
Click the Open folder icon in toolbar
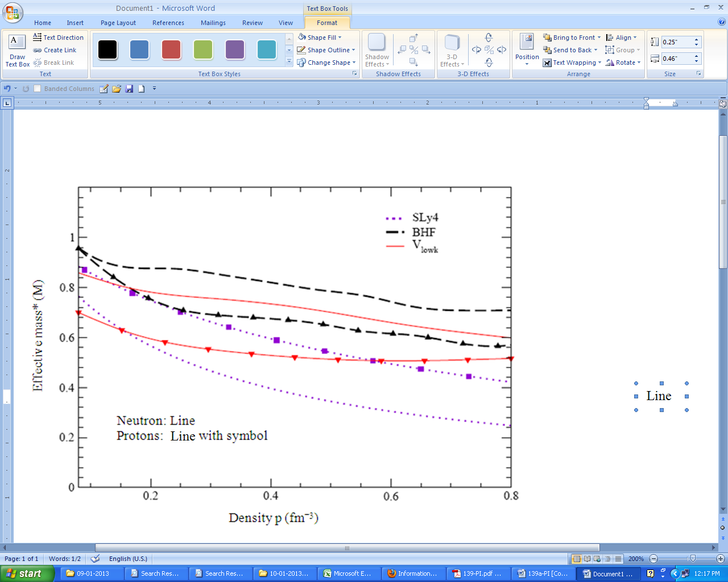[117, 89]
